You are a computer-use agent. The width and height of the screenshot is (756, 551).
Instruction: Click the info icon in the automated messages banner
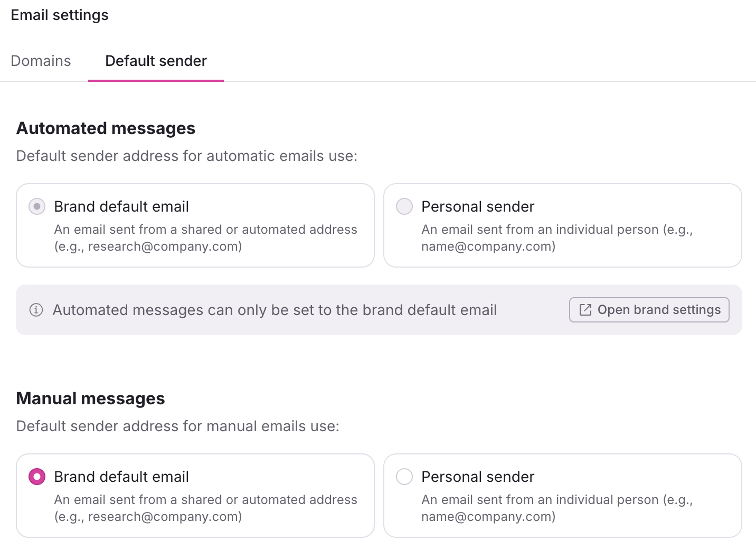pyautogui.click(x=36, y=310)
